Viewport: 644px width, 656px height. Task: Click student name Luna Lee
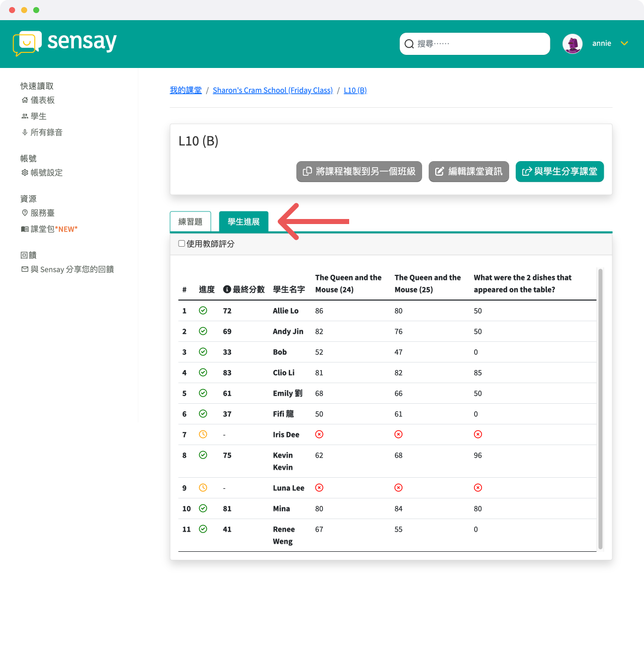(289, 488)
